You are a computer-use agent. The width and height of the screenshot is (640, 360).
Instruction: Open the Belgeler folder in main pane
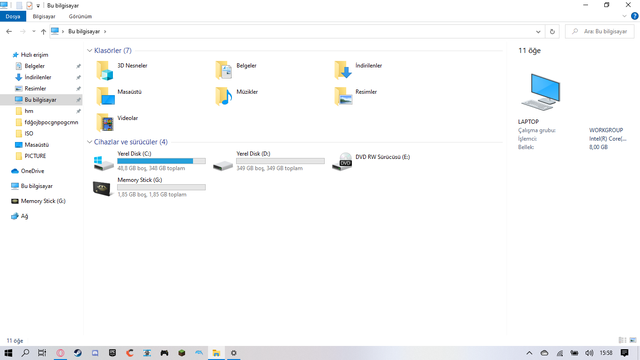pos(236,70)
